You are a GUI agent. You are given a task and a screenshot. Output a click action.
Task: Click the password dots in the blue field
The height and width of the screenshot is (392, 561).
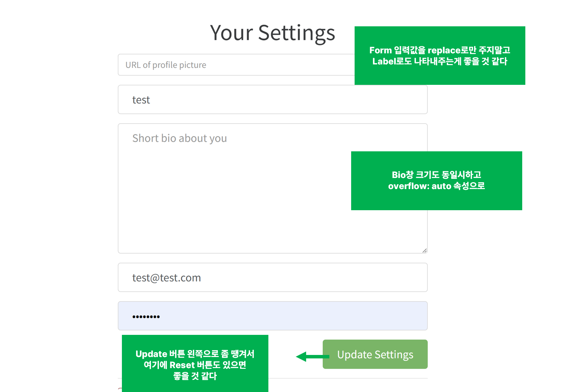[x=146, y=317]
